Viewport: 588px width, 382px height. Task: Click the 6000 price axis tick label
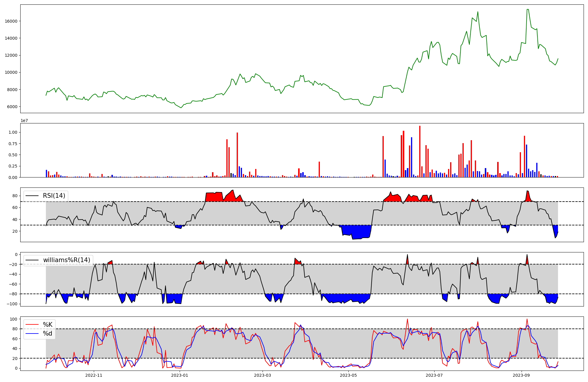[12, 107]
